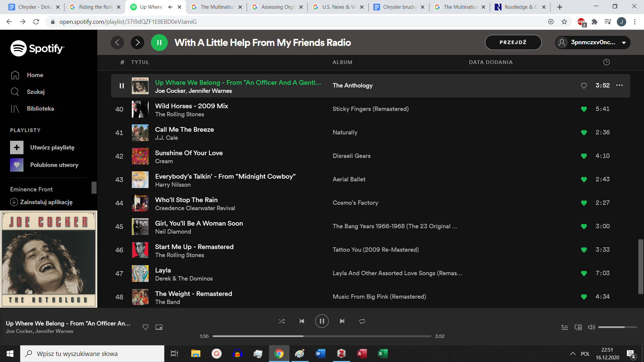
Task: Mute the volume with the speaker icon
Action: pos(591,327)
